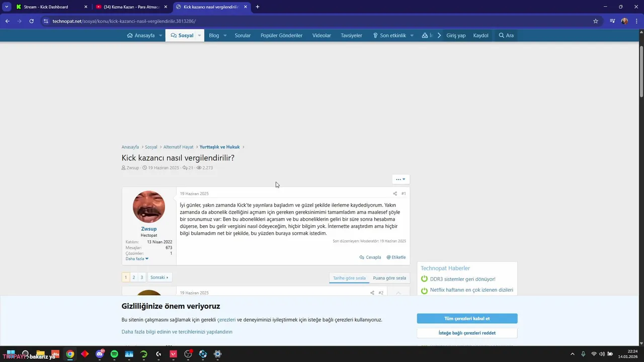Image resolution: width=644 pixels, height=362 pixels.
Task: Open Sorular in the navigation bar
Action: (x=243, y=35)
